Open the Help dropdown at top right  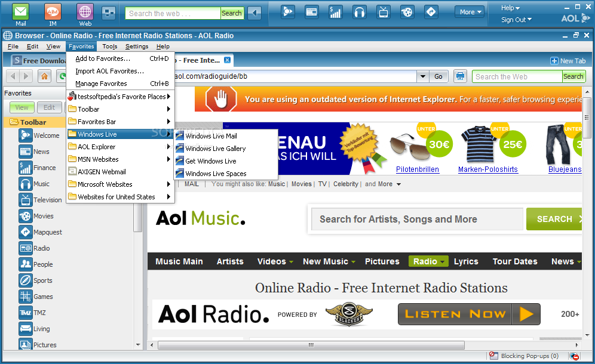[x=510, y=8]
